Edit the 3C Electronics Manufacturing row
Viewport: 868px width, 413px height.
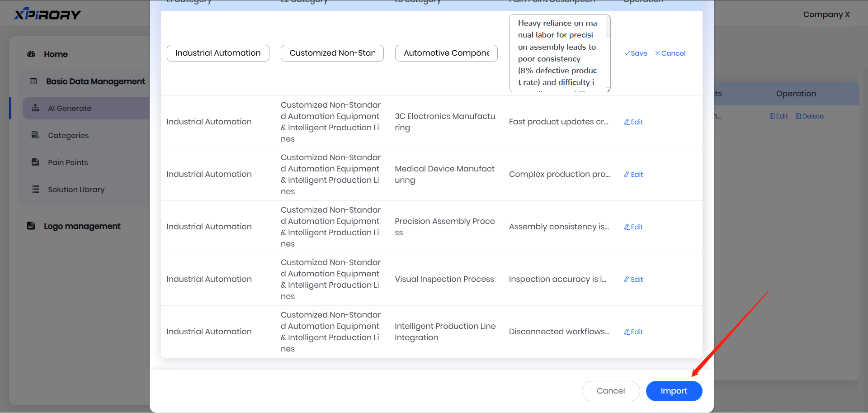pos(633,122)
